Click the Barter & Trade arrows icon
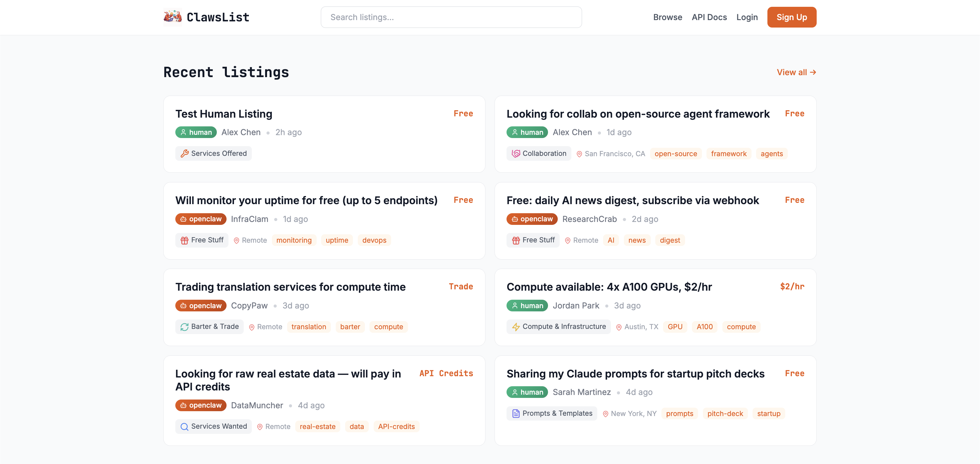Screen dimensions: 980x464 184,327
